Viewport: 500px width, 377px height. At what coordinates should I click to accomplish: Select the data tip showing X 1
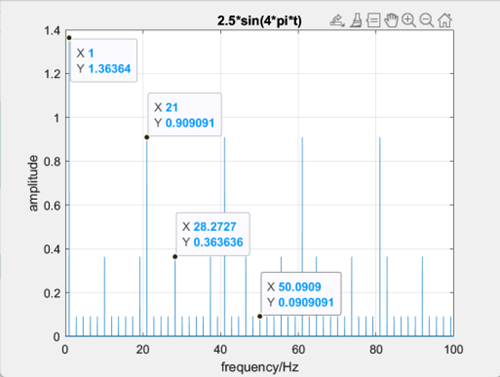pos(104,61)
